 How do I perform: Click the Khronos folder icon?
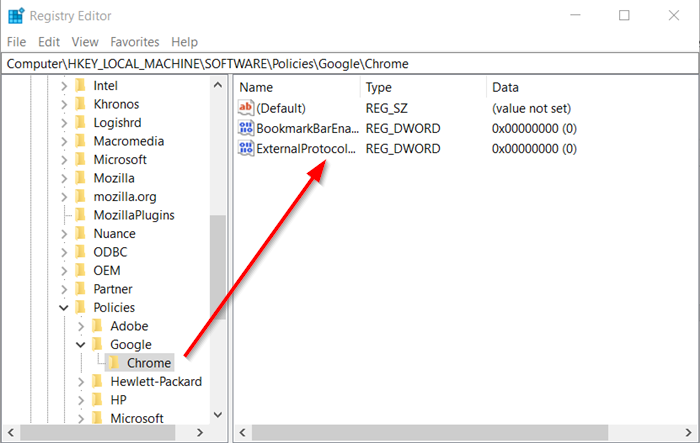(x=81, y=104)
